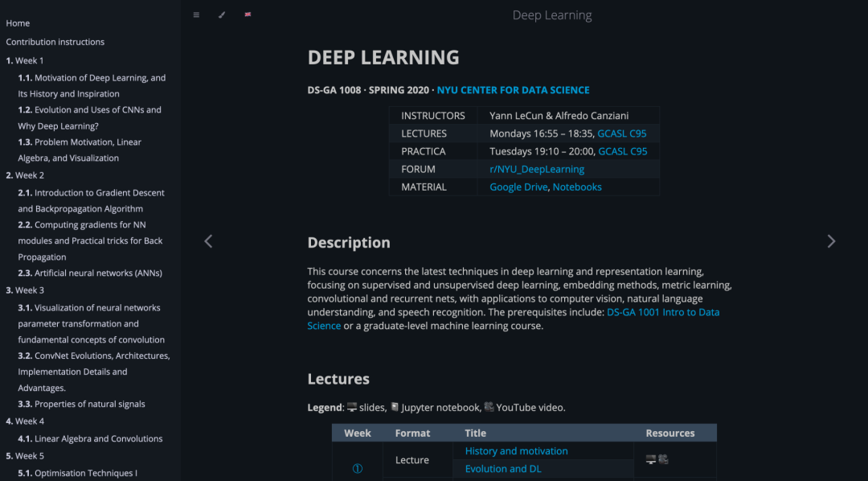Open Home in the sidebar
This screenshot has width=868, height=481.
tap(18, 23)
